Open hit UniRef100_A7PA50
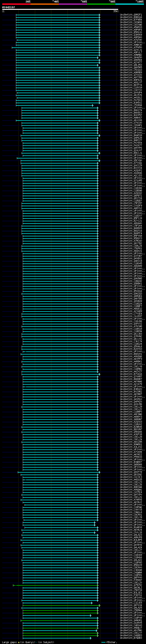Image resolution: width=146 pixels, height=644 pixels. coord(131,47)
